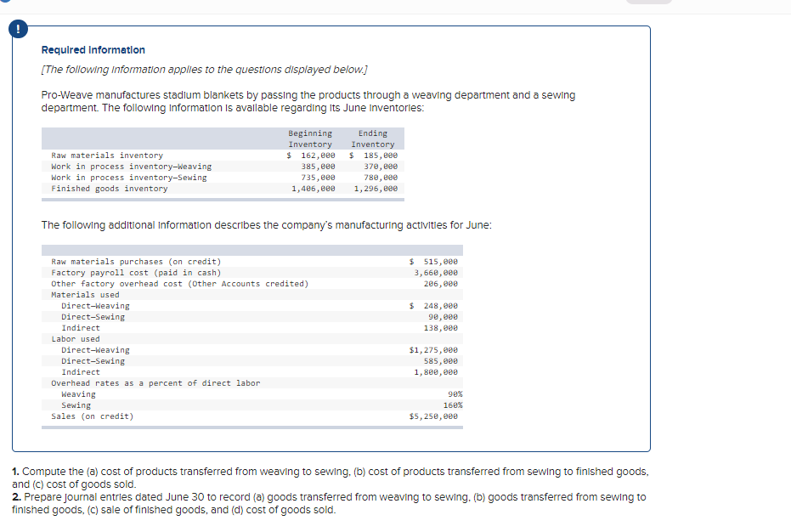The image size is (791, 532).
Task: Click the 90% weaving overhead rate
Action: point(455,394)
